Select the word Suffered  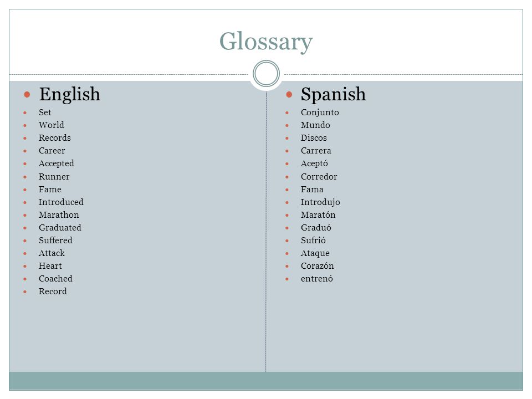[55, 240]
